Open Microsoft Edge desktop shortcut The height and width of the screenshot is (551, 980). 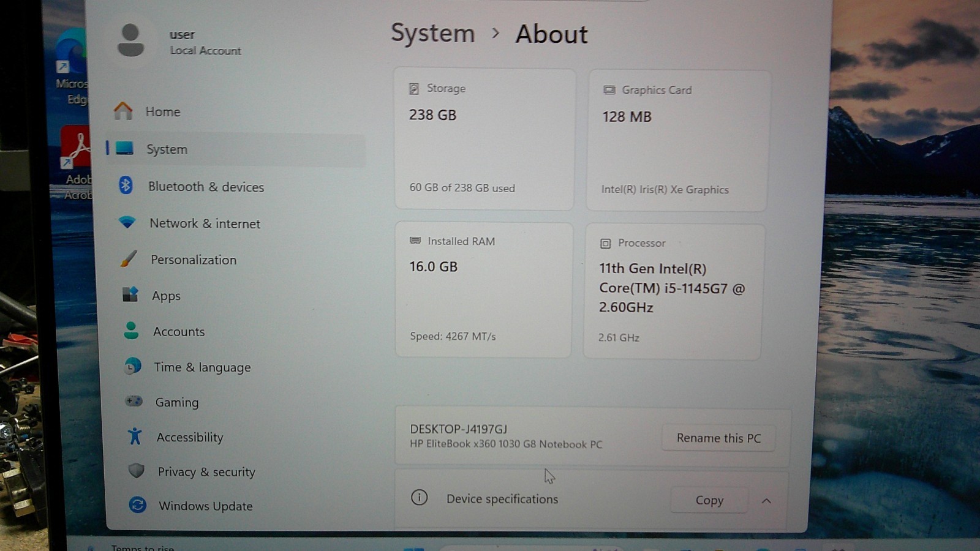click(x=72, y=67)
